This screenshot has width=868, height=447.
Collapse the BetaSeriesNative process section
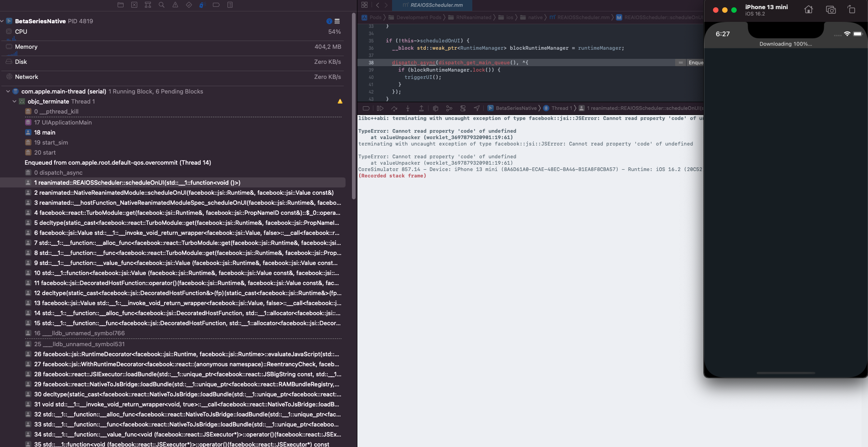[x=4, y=21]
